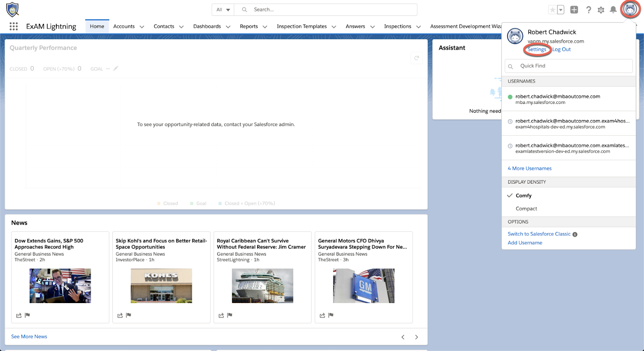Open the Inspection Templates tab
The image size is (644, 351).
pyautogui.click(x=301, y=27)
